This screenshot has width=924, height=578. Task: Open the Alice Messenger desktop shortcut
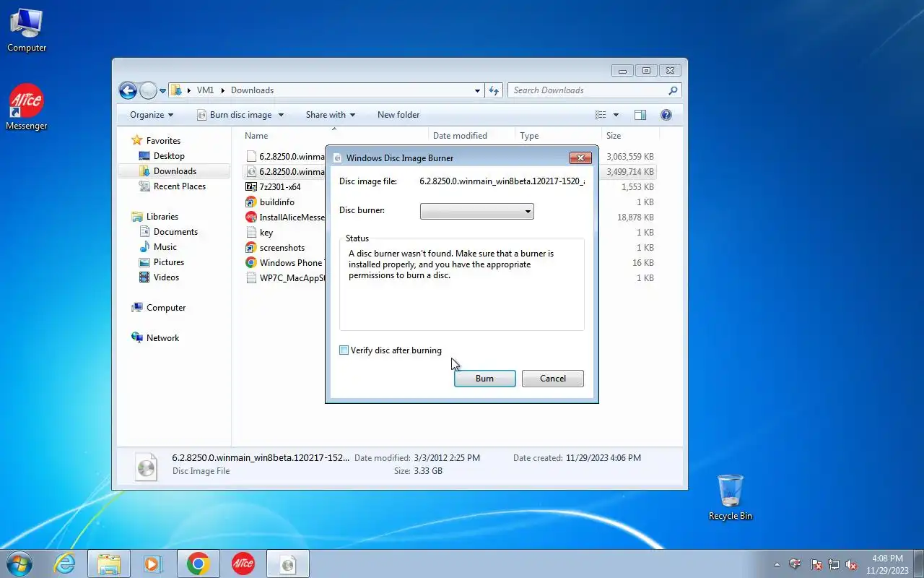pyautogui.click(x=27, y=108)
